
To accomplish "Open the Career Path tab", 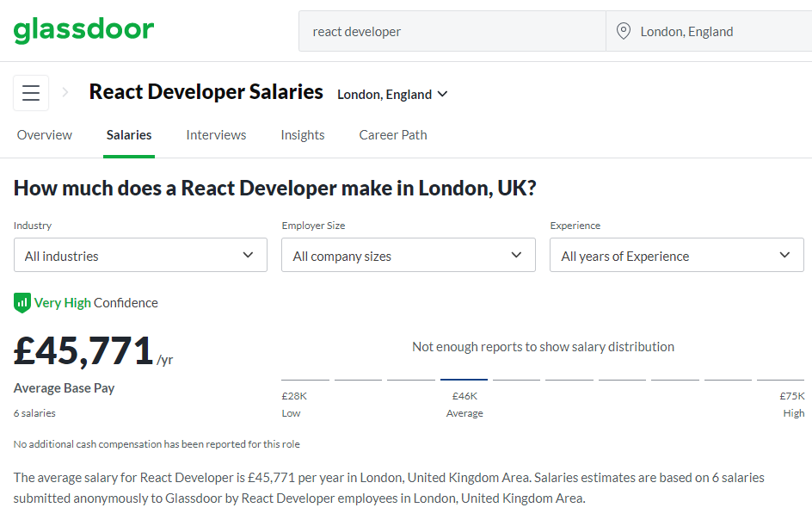I will click(393, 135).
